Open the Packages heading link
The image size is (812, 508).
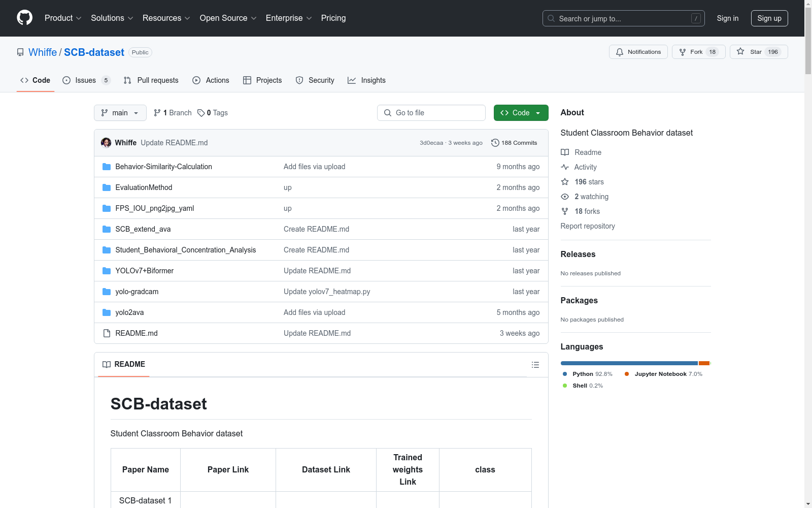(579, 300)
